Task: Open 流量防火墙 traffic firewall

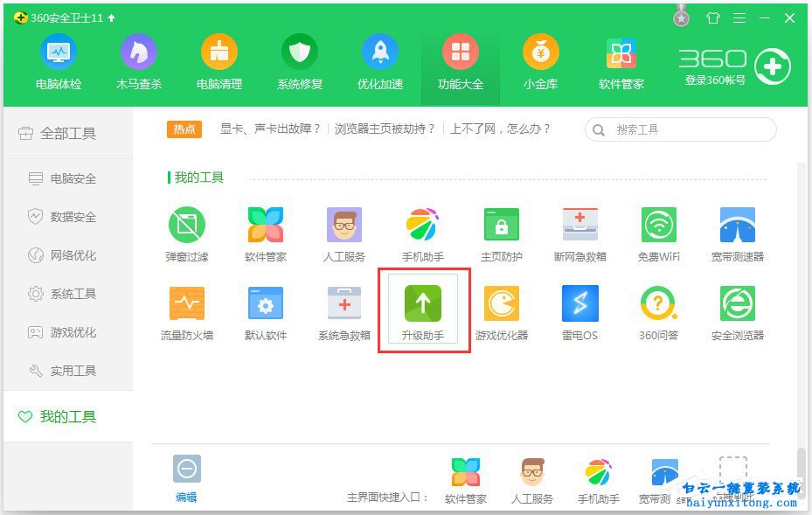Action: 186,308
